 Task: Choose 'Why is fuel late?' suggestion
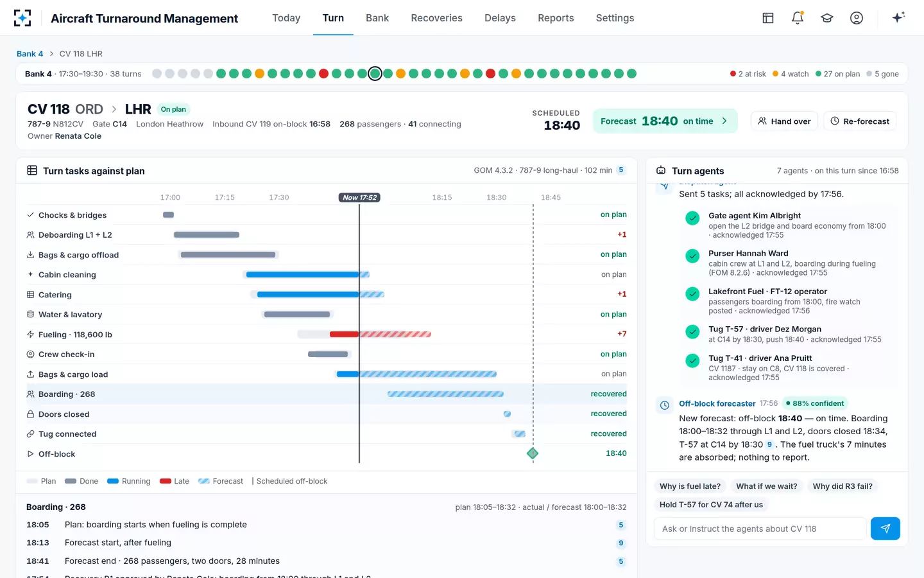(690, 486)
